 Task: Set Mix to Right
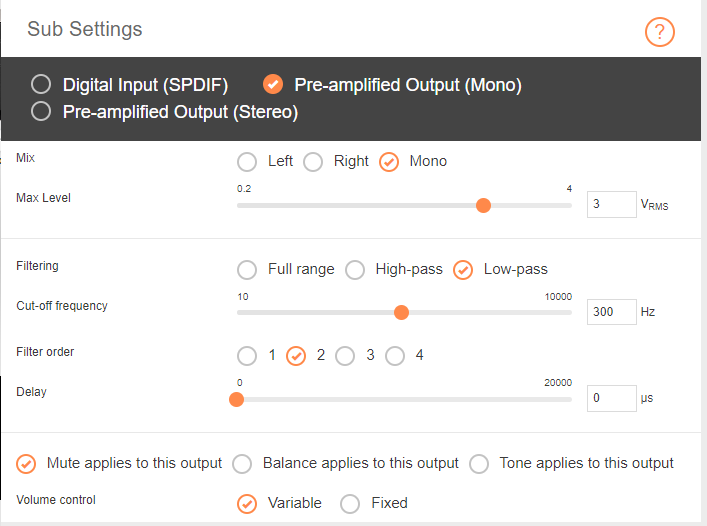click(313, 162)
